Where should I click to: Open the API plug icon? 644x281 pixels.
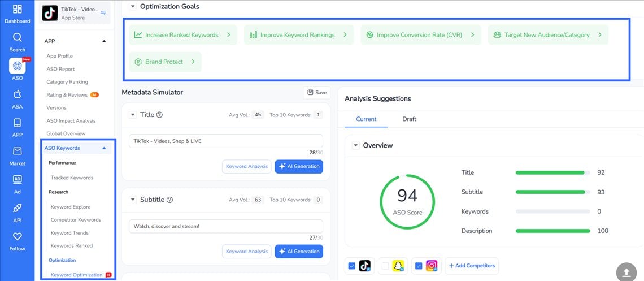(18, 208)
